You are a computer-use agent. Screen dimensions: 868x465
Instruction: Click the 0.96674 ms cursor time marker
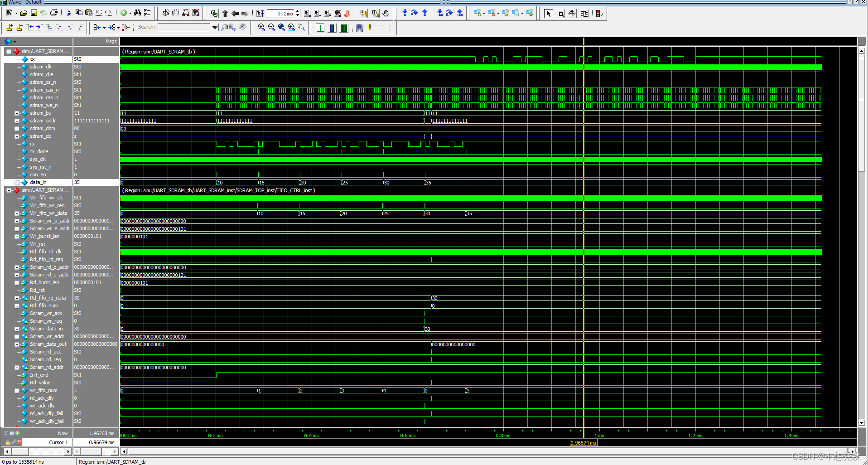pos(583,443)
